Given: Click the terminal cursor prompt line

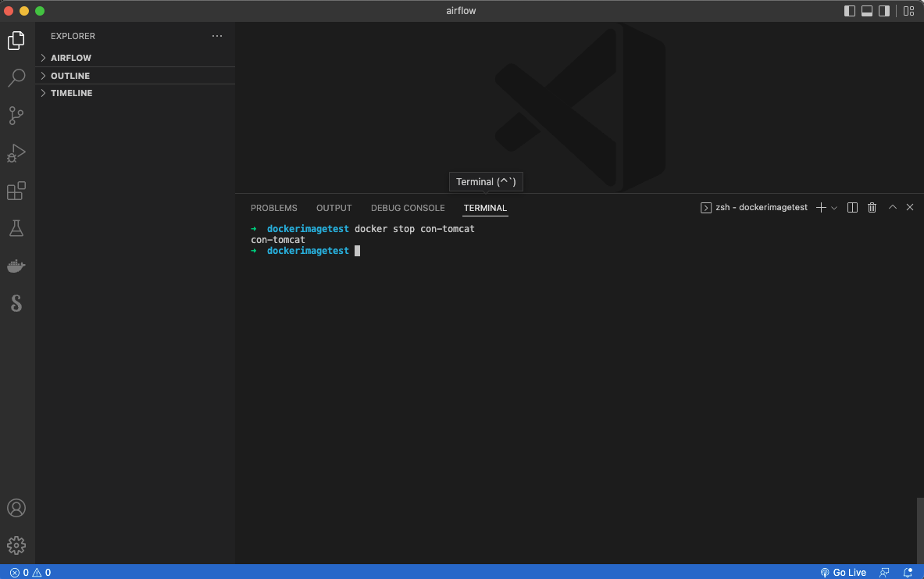Looking at the screenshot, I should (x=305, y=251).
